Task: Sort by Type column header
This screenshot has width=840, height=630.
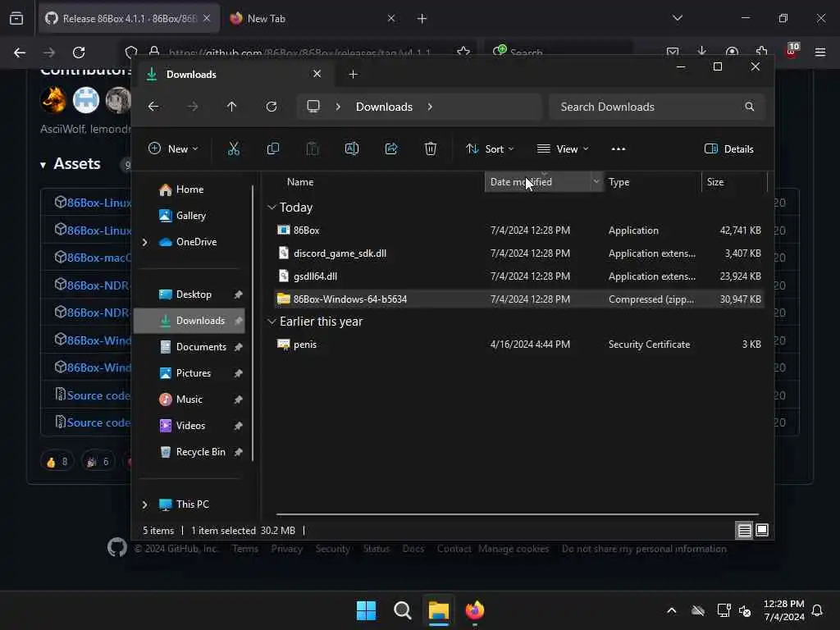Action: [652, 182]
